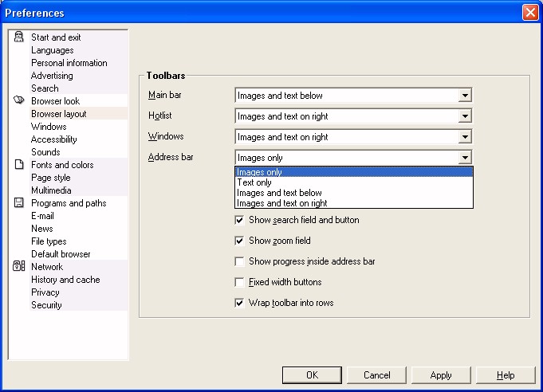The image size is (543, 392).
Task: Open the Accessibility preferences section
Action: pos(54,139)
